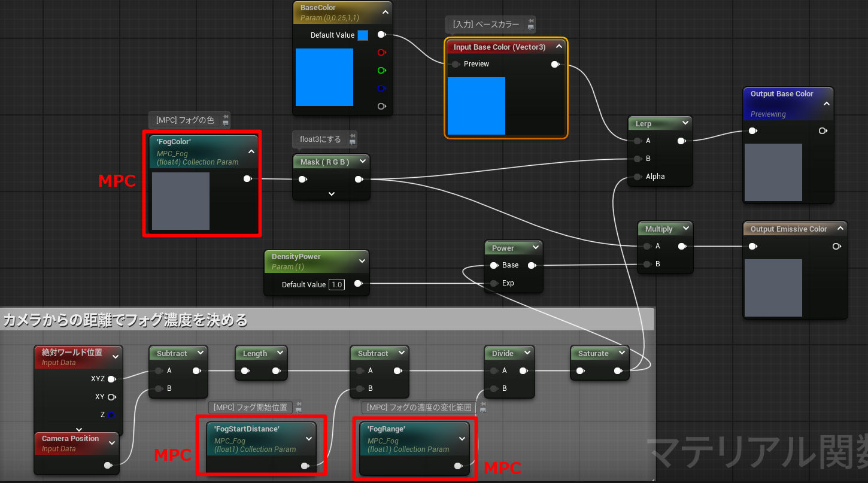Viewport: 868px width, 483px height.
Task: Click the Lerp node Alpha input pin
Action: 638,177
